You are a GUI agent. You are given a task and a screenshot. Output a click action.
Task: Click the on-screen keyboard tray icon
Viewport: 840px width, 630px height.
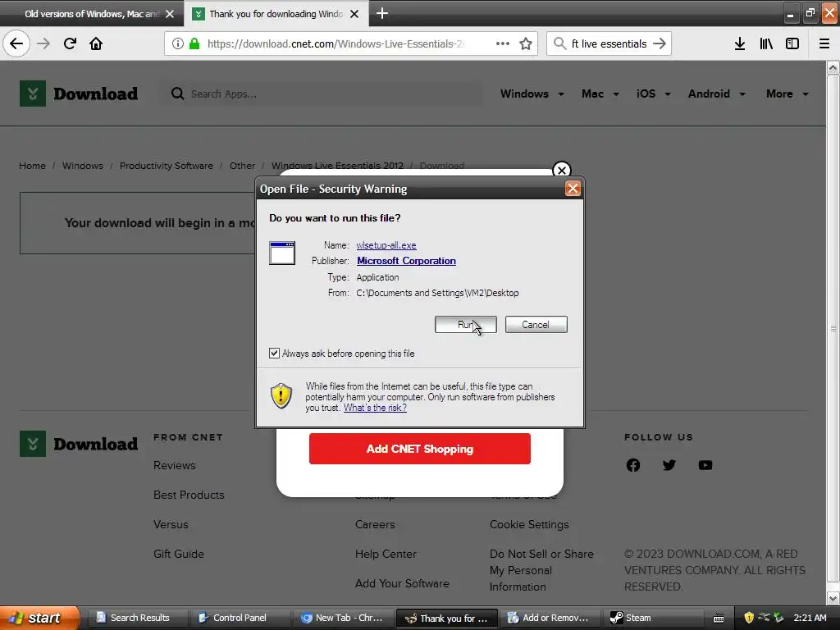pos(719,619)
